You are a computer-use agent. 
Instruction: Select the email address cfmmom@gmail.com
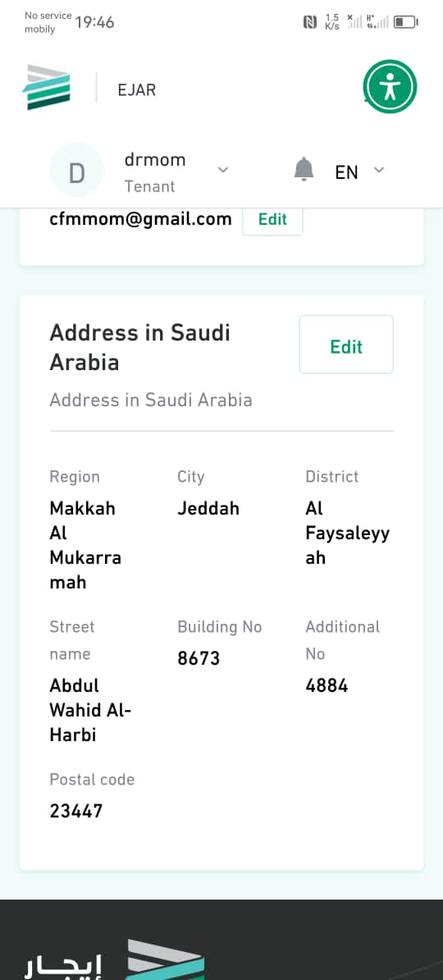pyautogui.click(x=140, y=219)
